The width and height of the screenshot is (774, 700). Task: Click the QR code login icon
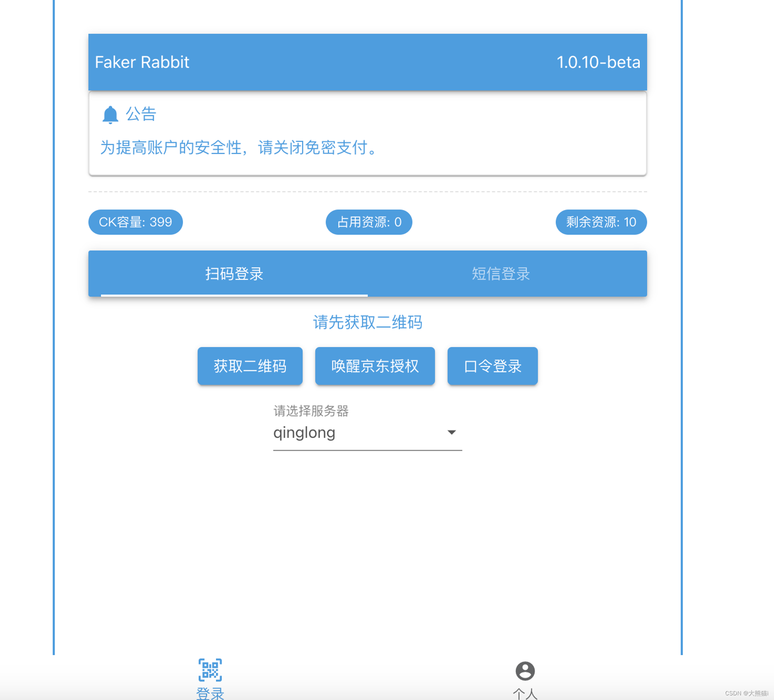coord(210,670)
